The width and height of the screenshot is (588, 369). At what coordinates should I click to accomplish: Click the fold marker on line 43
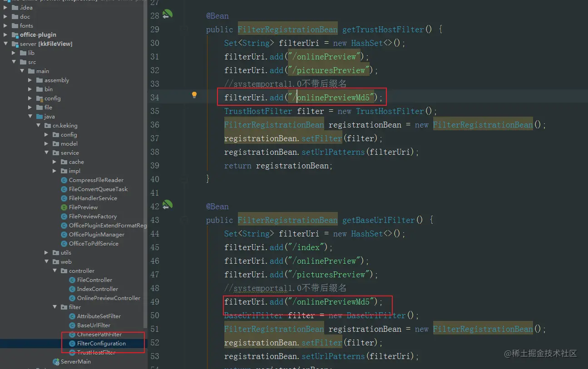(184, 220)
